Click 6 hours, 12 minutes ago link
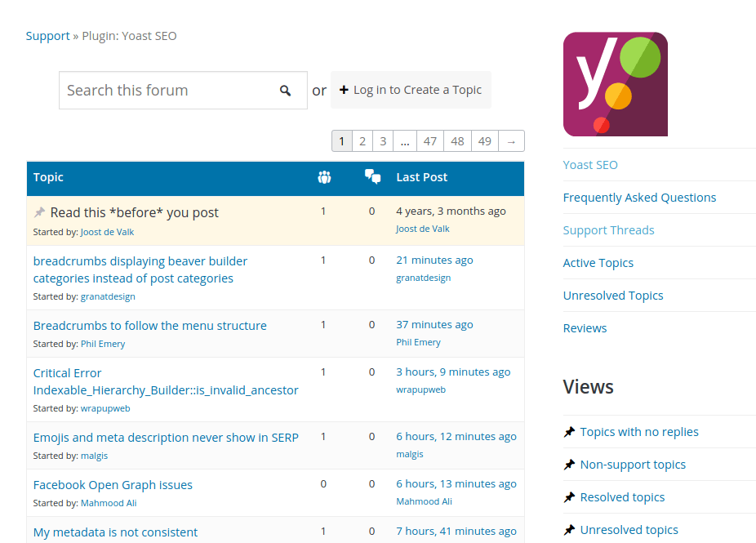Viewport: 756px width, 543px height. [456, 437]
